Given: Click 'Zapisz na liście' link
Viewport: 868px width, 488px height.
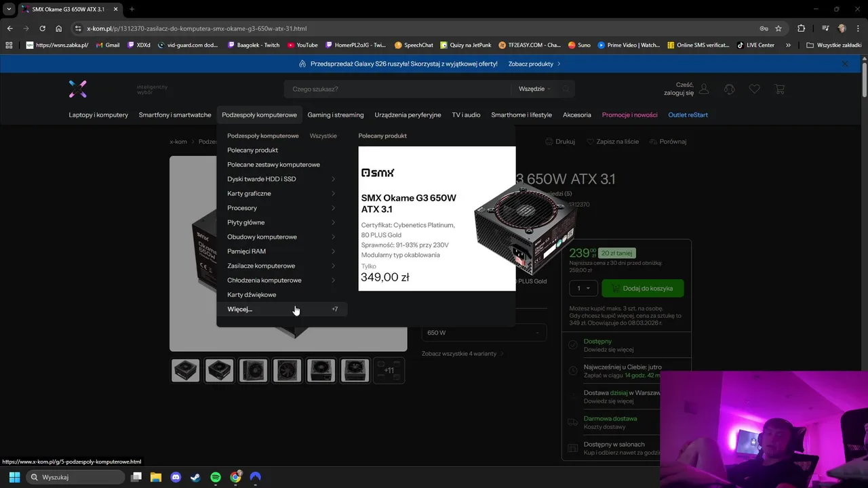Looking at the screenshot, I should (x=612, y=142).
